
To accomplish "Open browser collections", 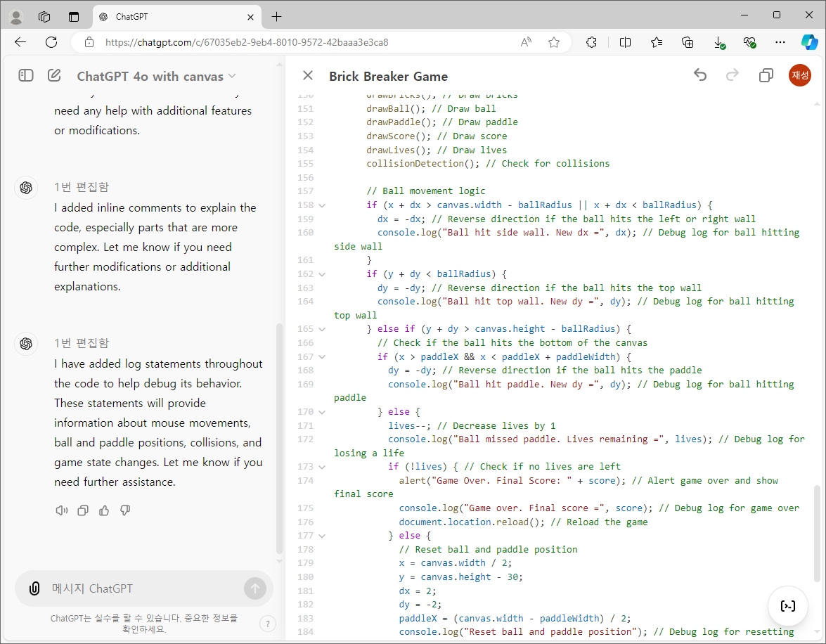I will (x=688, y=42).
